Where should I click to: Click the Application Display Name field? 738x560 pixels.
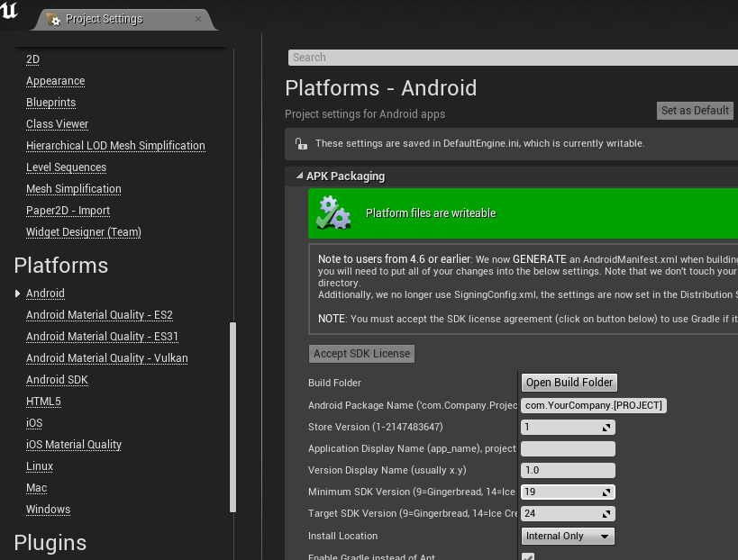tap(568, 448)
